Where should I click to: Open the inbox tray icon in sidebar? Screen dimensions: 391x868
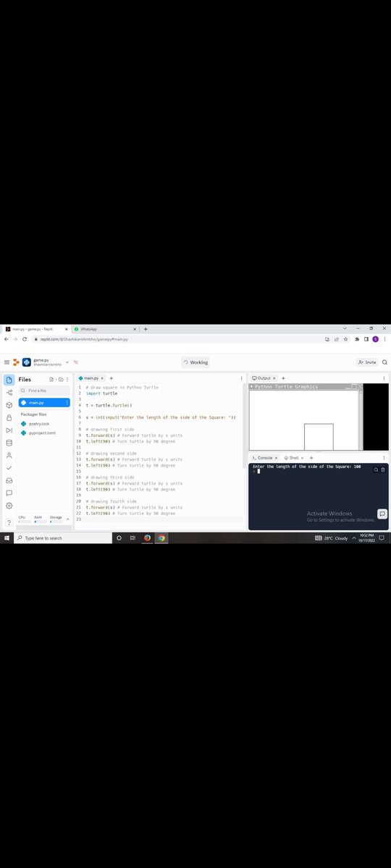click(x=9, y=480)
